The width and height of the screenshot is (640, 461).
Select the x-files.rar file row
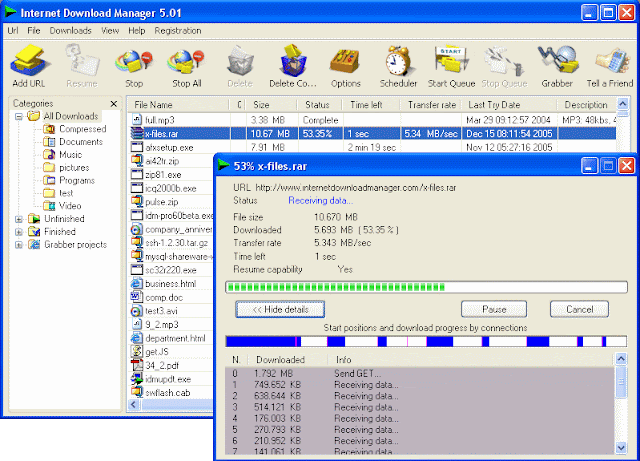(x=372, y=134)
